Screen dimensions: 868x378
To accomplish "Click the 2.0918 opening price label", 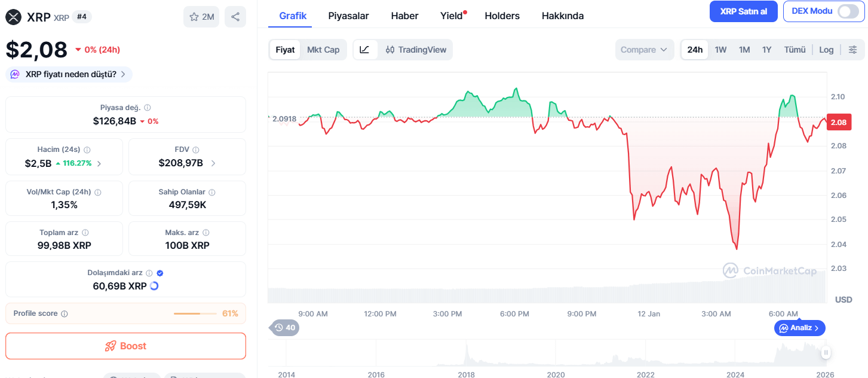I will (x=284, y=118).
